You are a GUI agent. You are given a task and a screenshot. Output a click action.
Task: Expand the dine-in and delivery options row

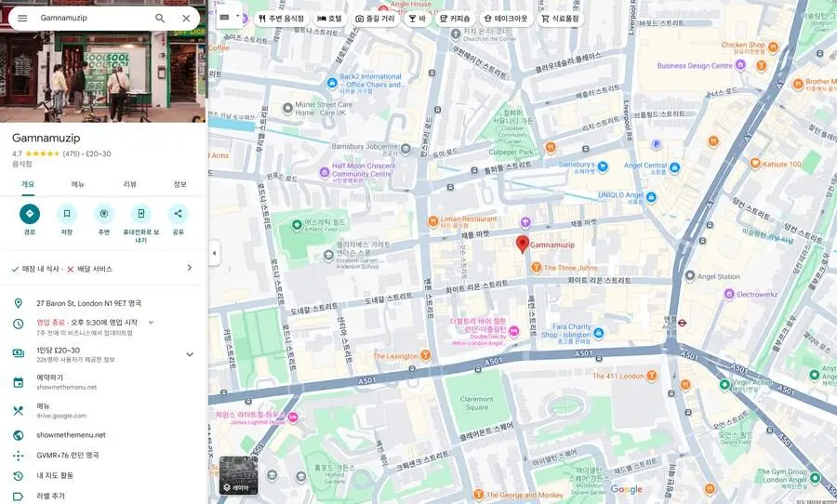click(x=102, y=269)
